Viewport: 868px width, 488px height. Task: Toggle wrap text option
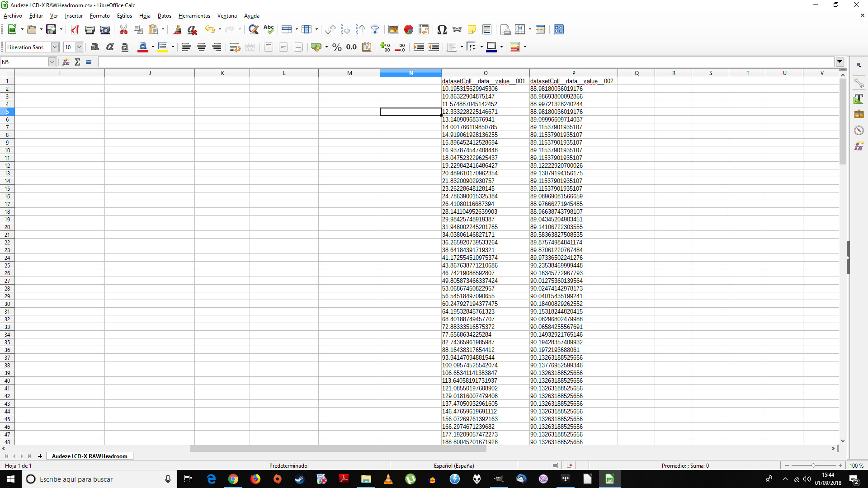pyautogui.click(x=235, y=47)
